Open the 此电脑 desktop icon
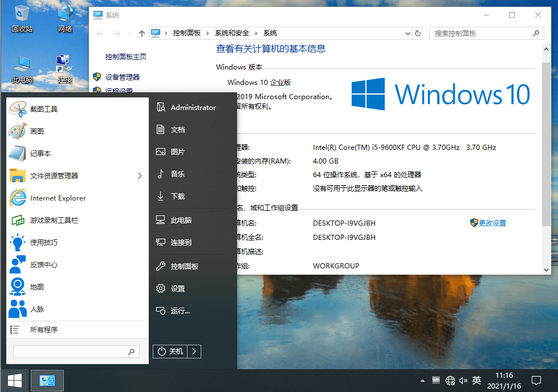The height and width of the screenshot is (392, 558). pyautogui.click(x=22, y=70)
